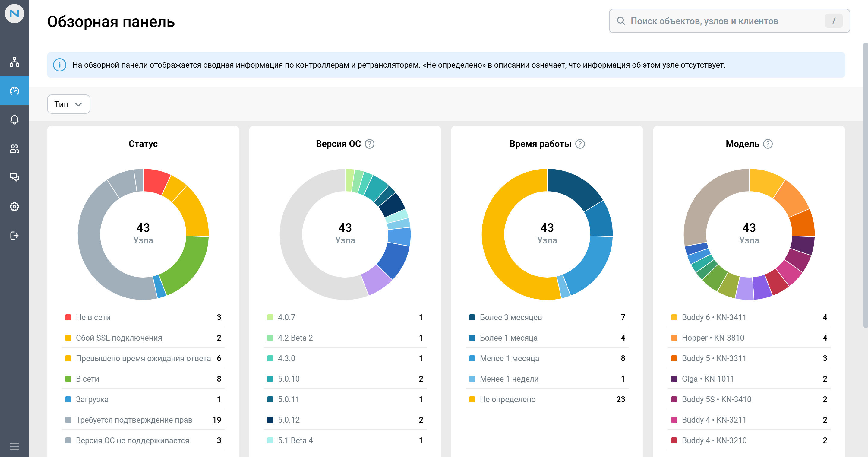Select the 5.1 Beta 4 version row
Screen dimensions: 868x457
pos(345,440)
